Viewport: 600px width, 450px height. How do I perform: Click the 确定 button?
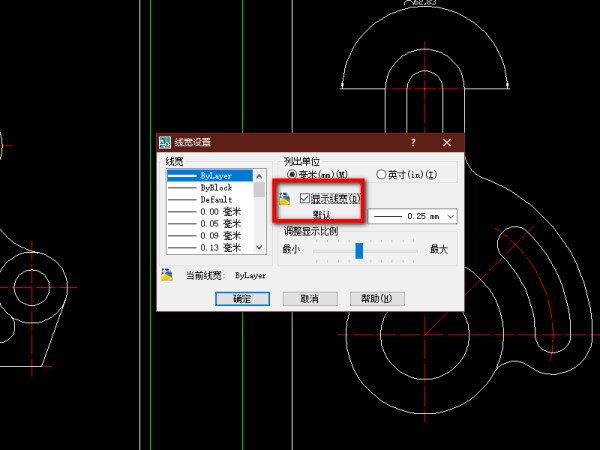pyautogui.click(x=242, y=298)
